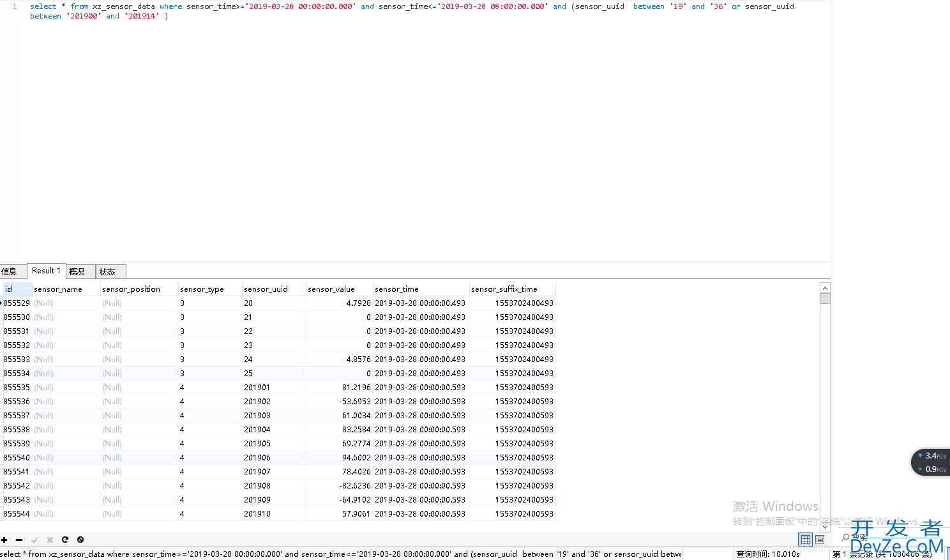The image size is (950, 560).
Task: Click the vertical scrollbar thumb of the results
Action: (x=825, y=298)
